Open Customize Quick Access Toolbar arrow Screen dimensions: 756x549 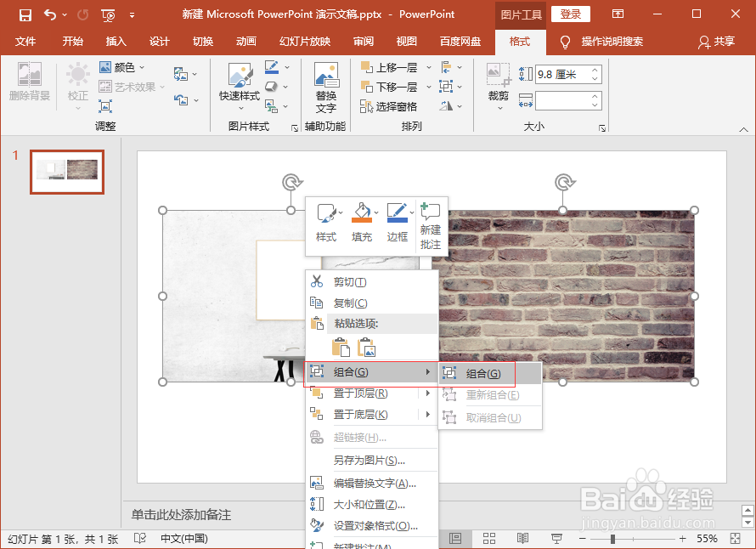133,15
